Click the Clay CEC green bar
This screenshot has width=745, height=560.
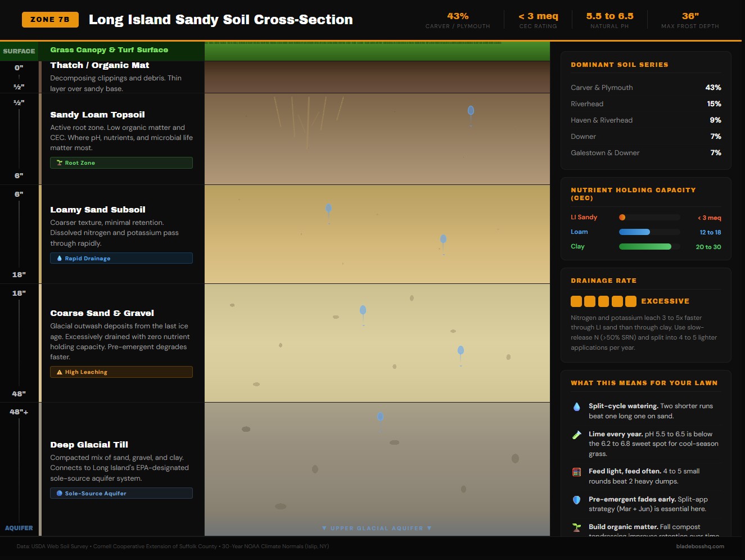pos(645,247)
